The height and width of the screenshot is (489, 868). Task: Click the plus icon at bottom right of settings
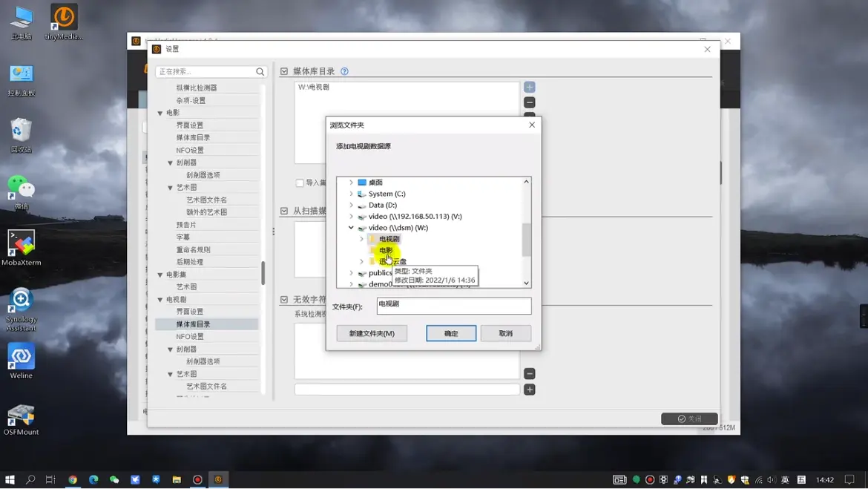529,390
